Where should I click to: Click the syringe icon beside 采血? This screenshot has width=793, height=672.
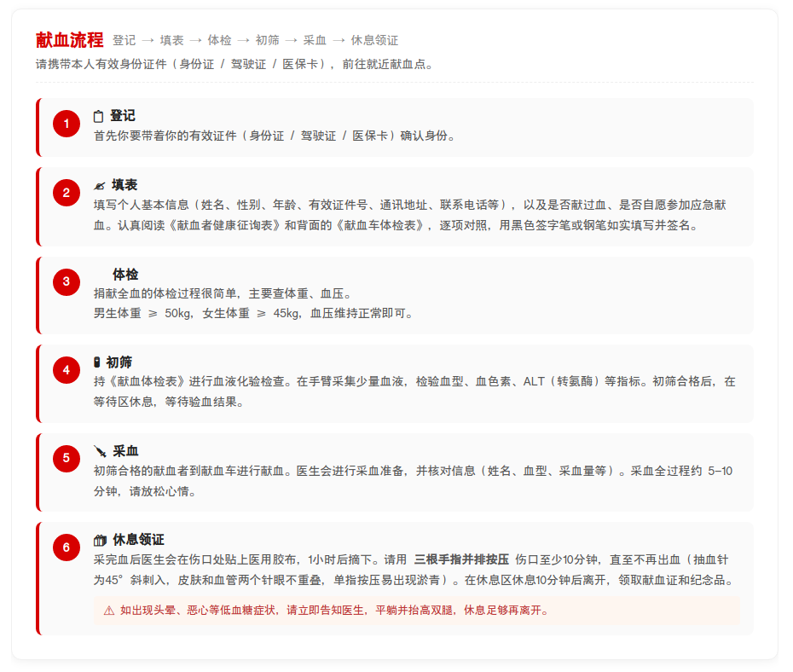coord(100,451)
